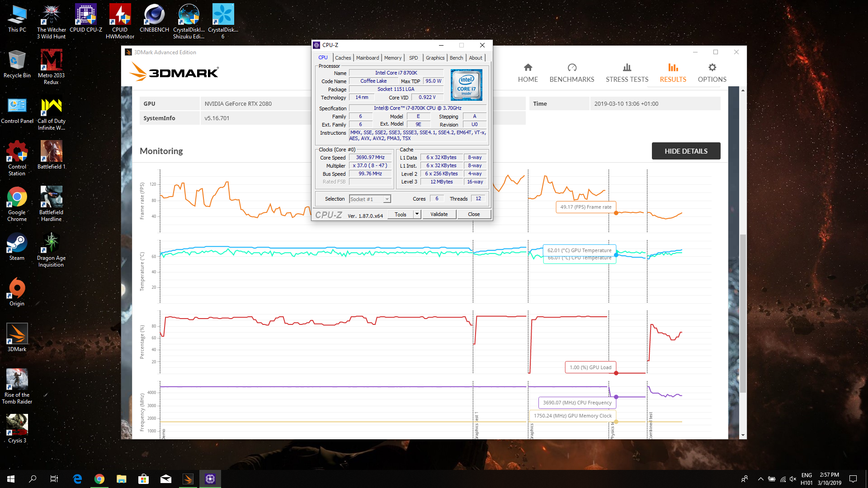The width and height of the screenshot is (868, 488).
Task: Open the Memory tab in CPU-Z
Action: tap(392, 58)
